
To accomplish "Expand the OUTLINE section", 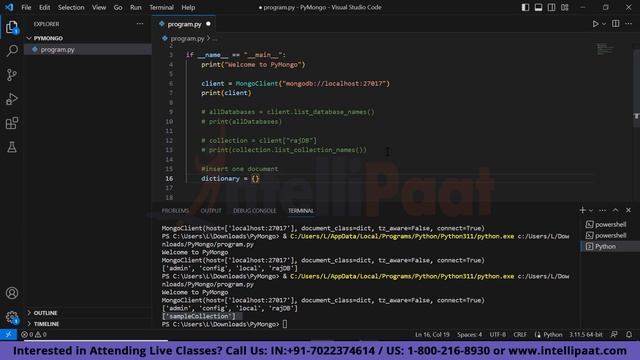I will tap(45, 313).
